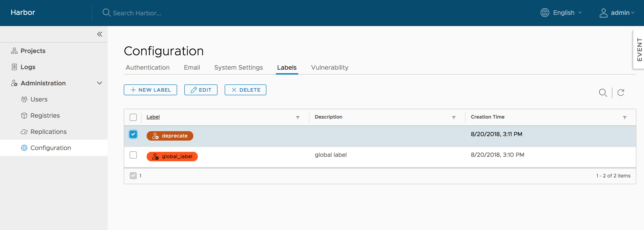
Task: Uncheck the deprecate label row
Action: point(133,134)
